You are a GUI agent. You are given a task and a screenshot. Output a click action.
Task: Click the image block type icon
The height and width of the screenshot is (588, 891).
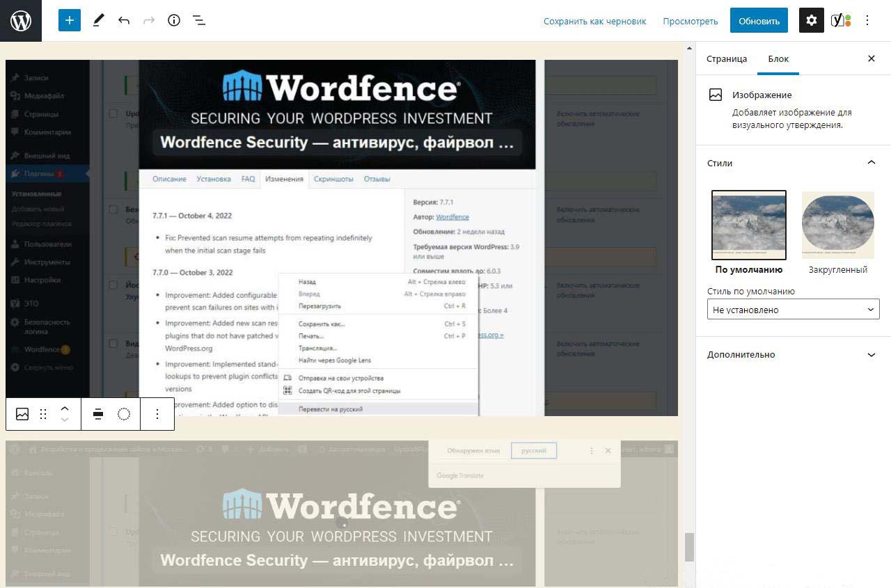click(22, 414)
